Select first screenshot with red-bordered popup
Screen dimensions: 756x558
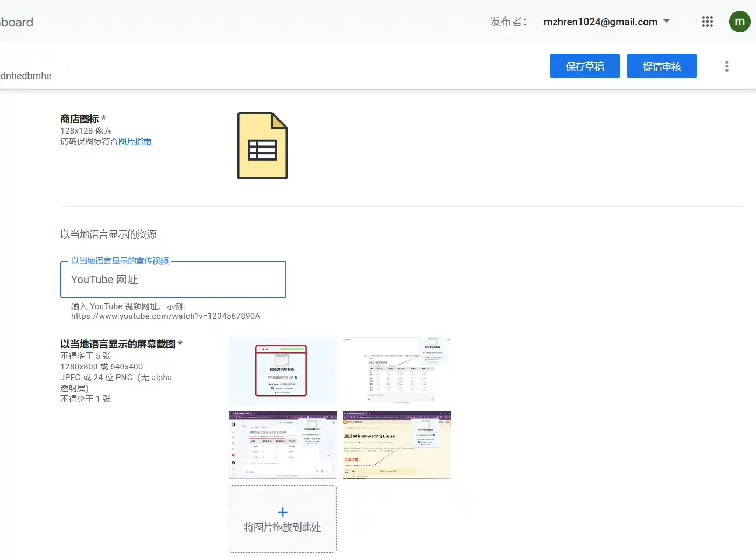pyautogui.click(x=283, y=371)
